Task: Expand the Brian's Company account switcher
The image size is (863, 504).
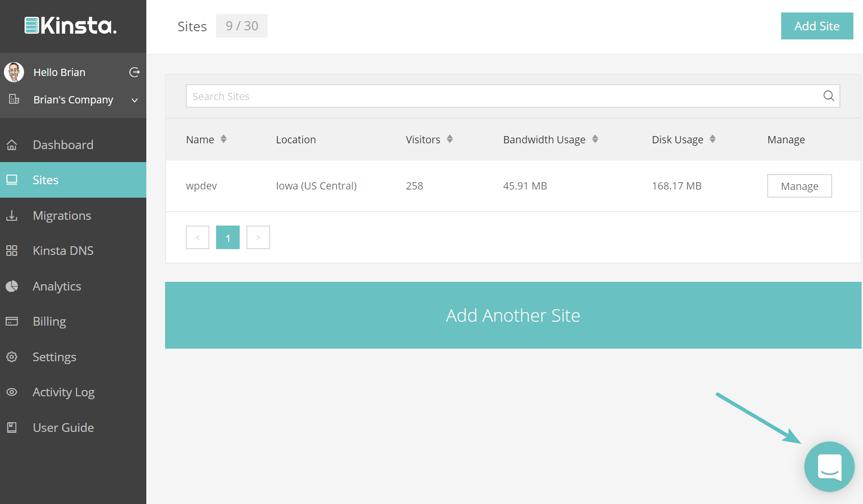Action: [x=134, y=100]
